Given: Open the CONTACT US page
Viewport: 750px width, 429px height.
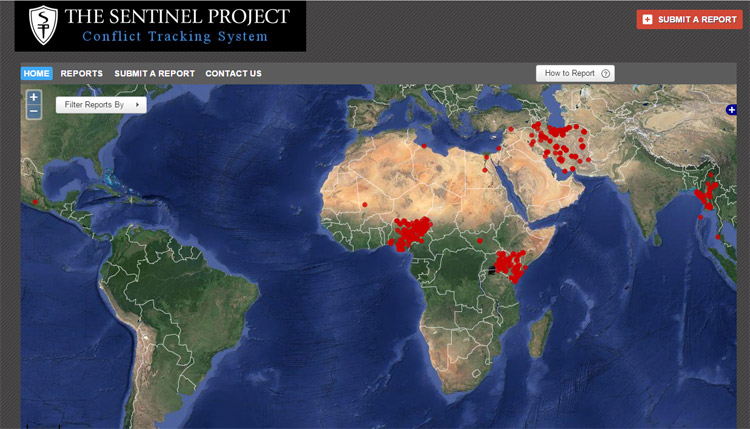Looking at the screenshot, I should point(233,73).
